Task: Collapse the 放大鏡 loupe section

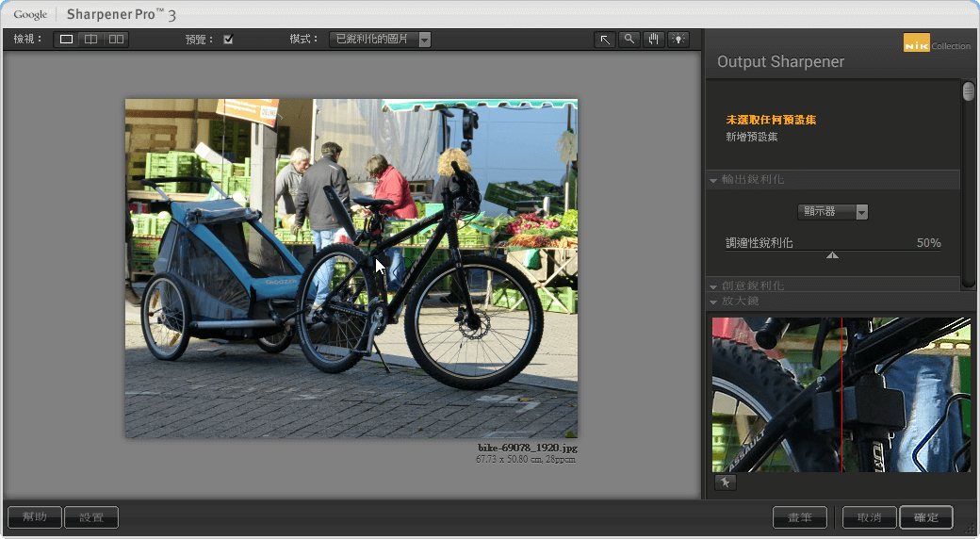Action: [x=714, y=302]
